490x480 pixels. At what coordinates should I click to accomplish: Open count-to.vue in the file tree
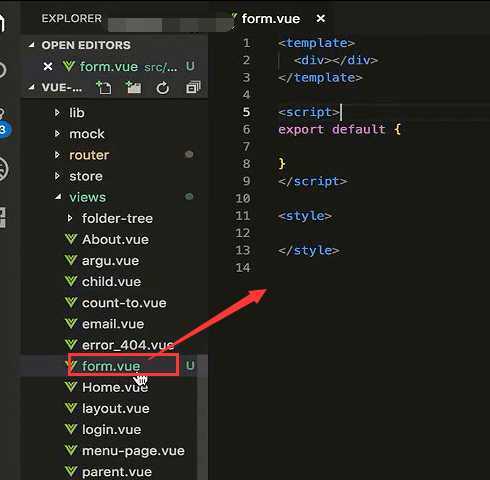pyautogui.click(x=124, y=303)
